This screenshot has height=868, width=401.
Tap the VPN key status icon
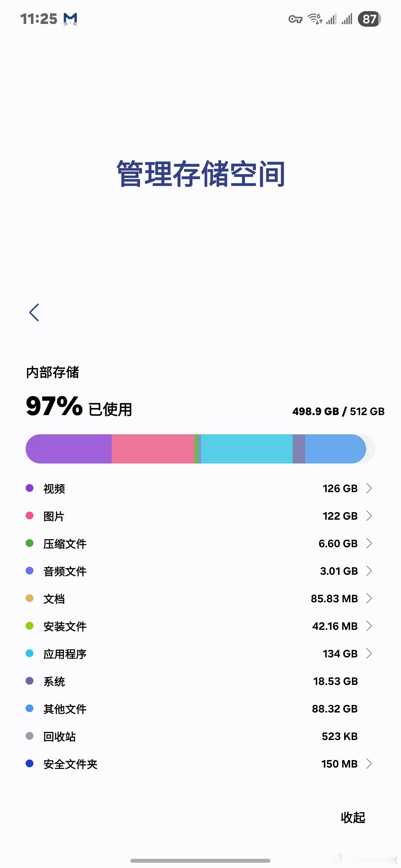tap(295, 19)
